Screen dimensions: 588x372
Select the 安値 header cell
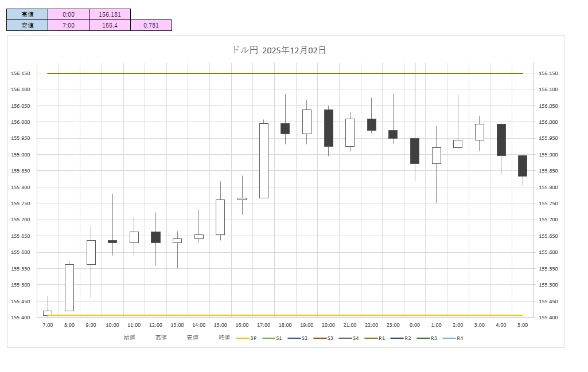click(x=27, y=25)
